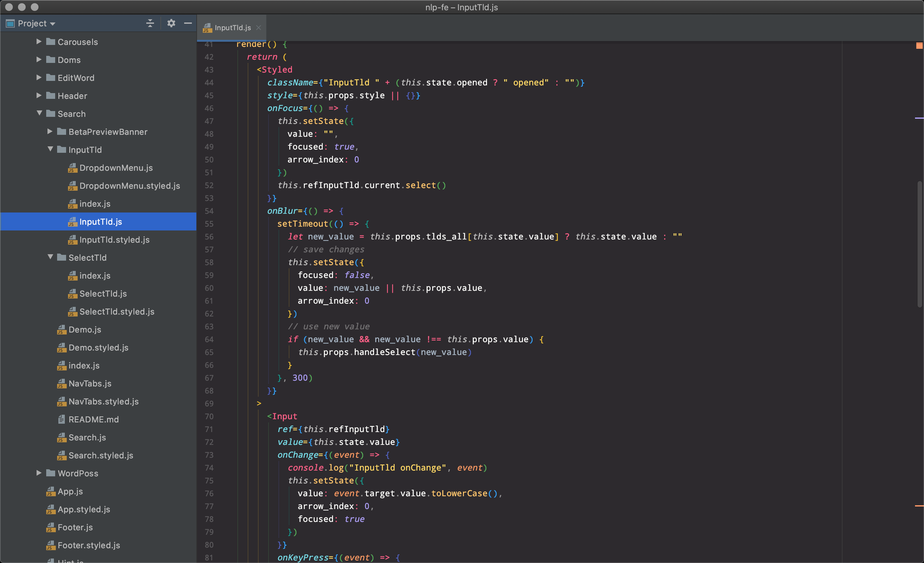Open InputTld.styled.js in the tree
This screenshot has height=563, width=924.
pyautogui.click(x=114, y=240)
